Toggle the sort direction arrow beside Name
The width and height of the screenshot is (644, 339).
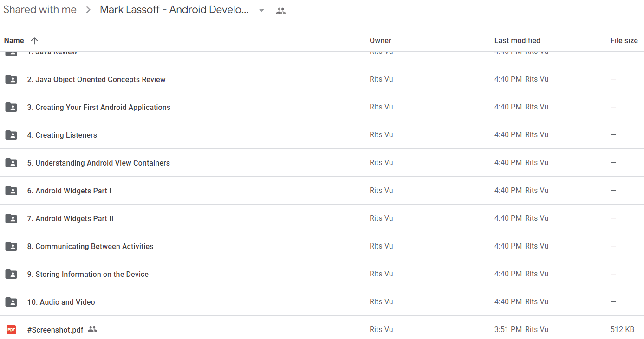34,40
